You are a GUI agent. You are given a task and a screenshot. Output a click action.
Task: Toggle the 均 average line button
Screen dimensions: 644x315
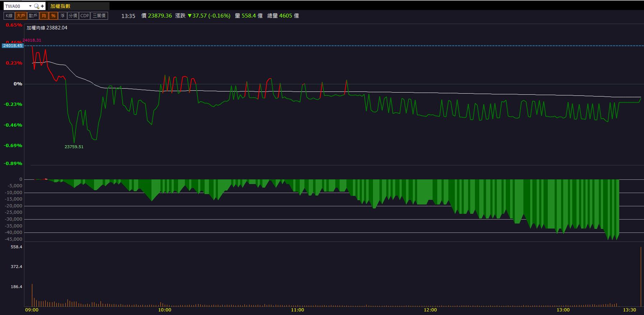click(x=44, y=16)
